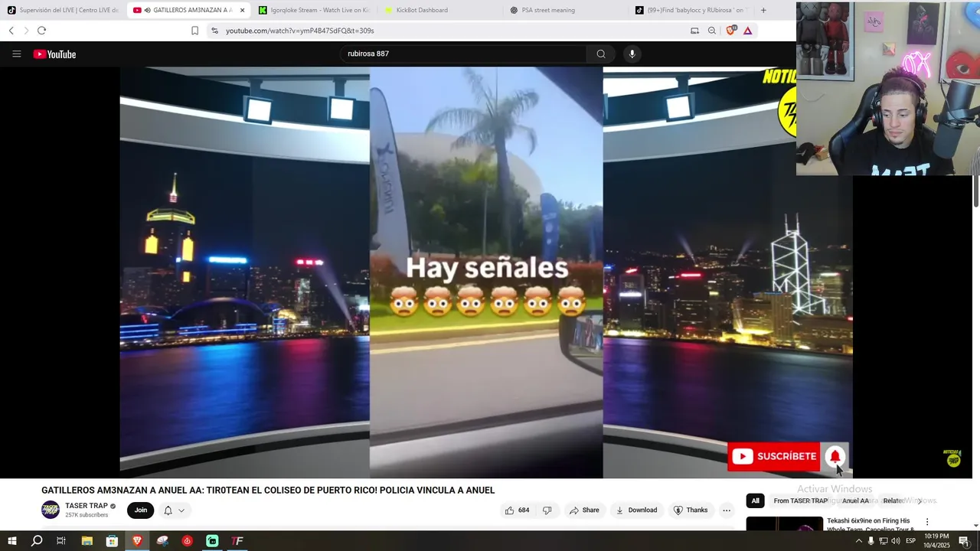The image size is (980, 551).
Task: Open the Windows Start menu
Action: pos(11,541)
